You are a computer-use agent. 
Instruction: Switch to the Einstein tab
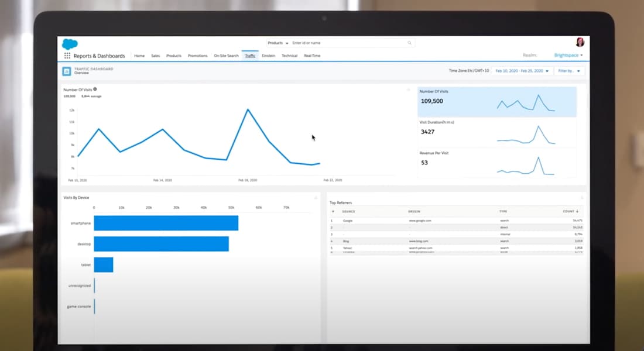tap(268, 56)
